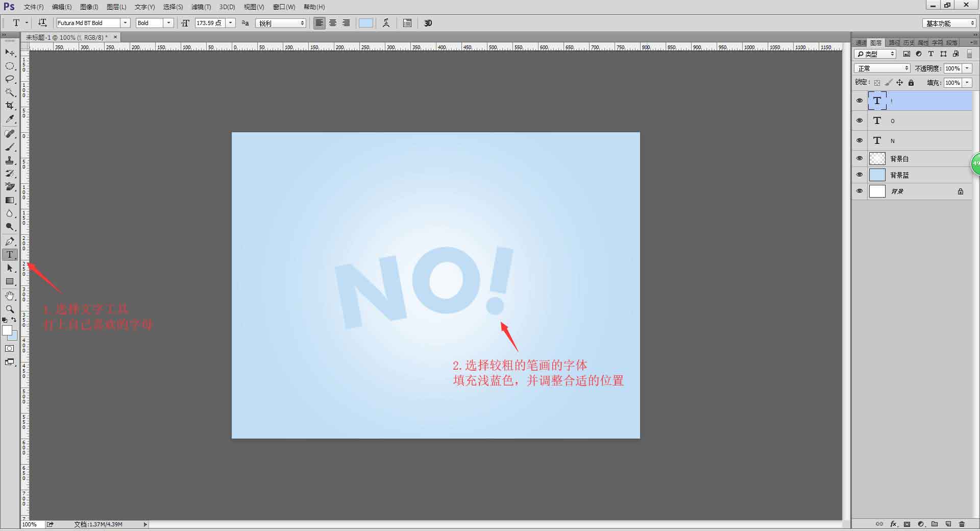Open the layer filter 类型 dropdown
Image resolution: width=980 pixels, height=531 pixels.
coord(875,54)
